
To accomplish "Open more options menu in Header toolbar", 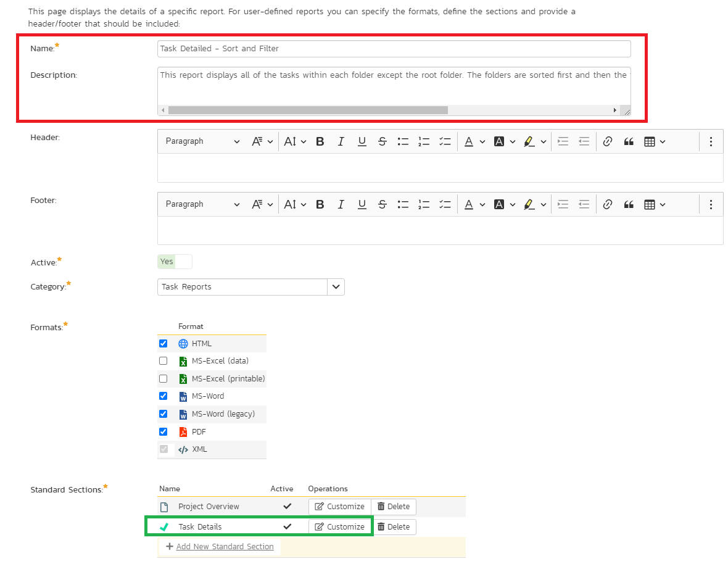I will pyautogui.click(x=711, y=141).
